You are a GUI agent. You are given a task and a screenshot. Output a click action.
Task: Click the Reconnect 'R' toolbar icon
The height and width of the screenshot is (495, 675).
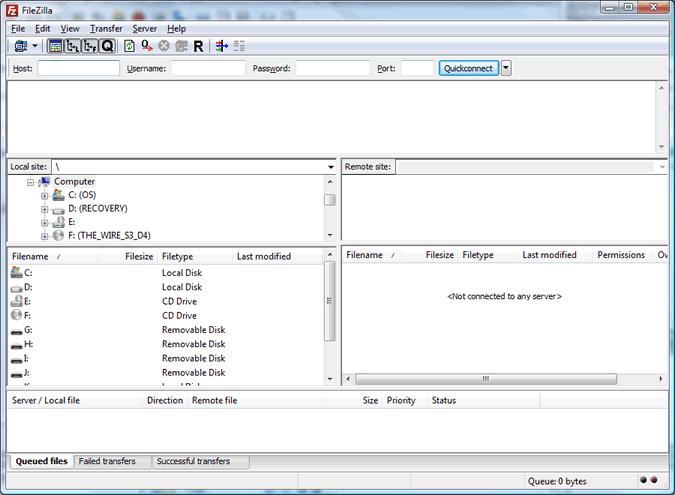click(198, 46)
